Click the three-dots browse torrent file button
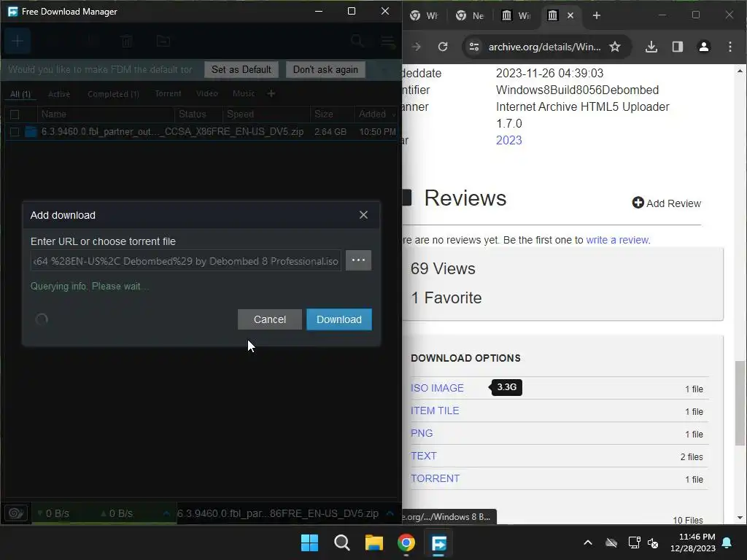Viewport: 747px width, 560px height. (x=358, y=260)
